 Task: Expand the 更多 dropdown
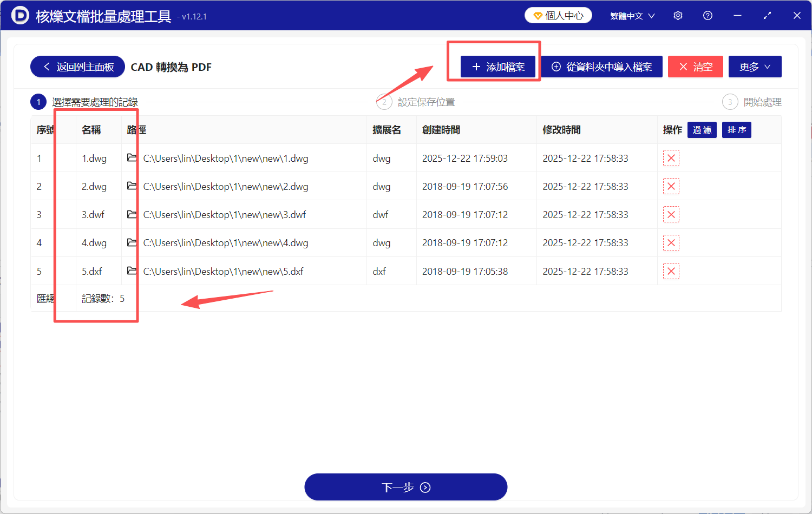(x=755, y=66)
